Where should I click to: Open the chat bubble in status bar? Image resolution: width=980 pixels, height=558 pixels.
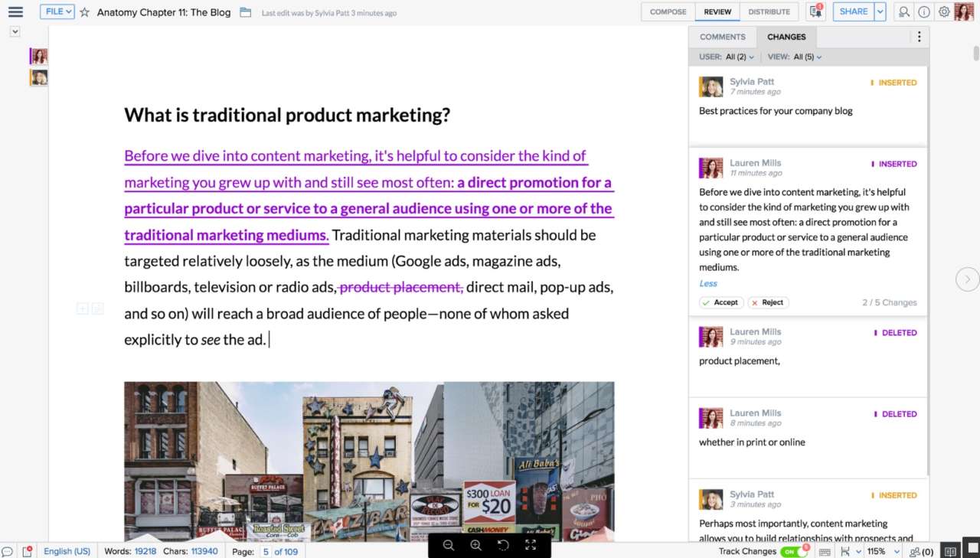coord(7,551)
